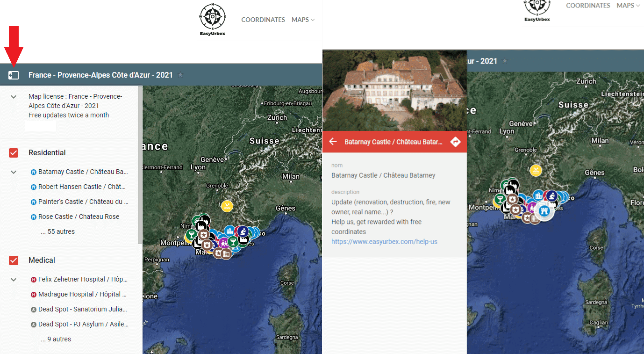Screen dimensions: 644x354
Task: Collapse the Map license description chevron
Action: pos(14,97)
